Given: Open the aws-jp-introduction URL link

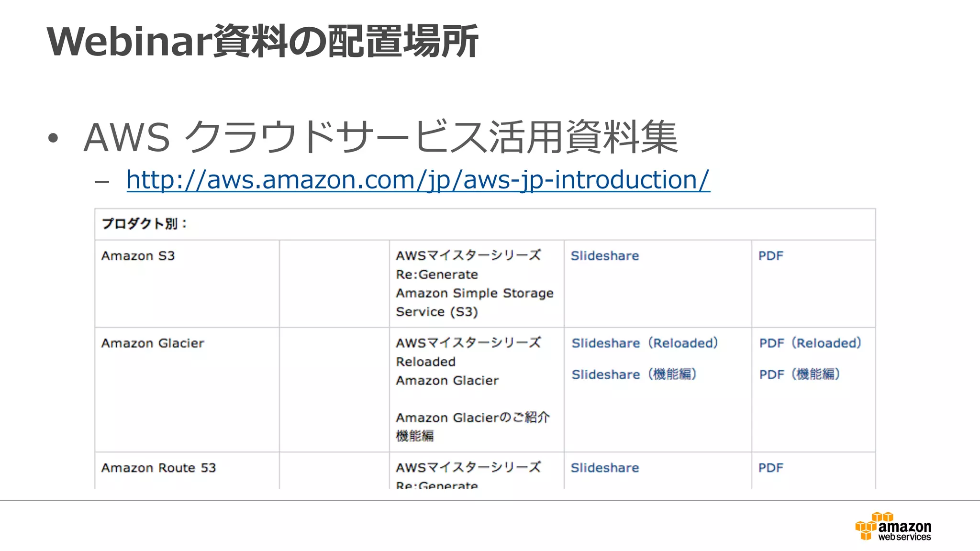Looking at the screenshot, I should pyautogui.click(x=418, y=180).
